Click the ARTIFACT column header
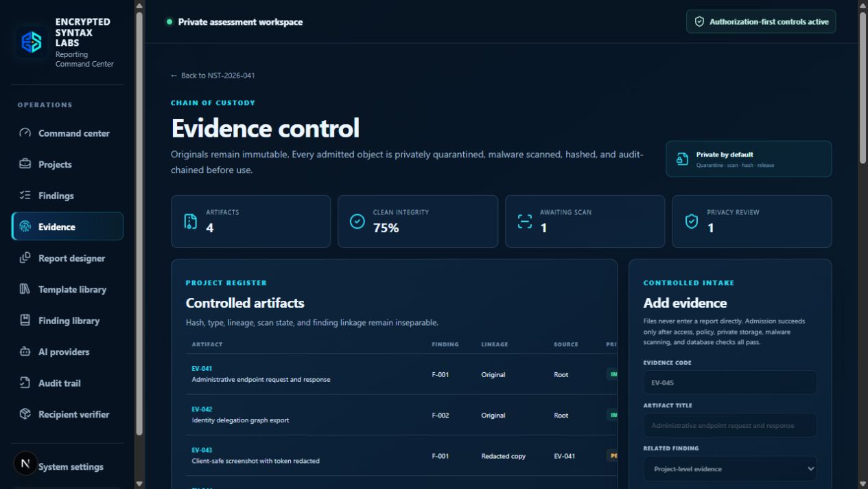This screenshot has width=868, height=489. tap(207, 344)
